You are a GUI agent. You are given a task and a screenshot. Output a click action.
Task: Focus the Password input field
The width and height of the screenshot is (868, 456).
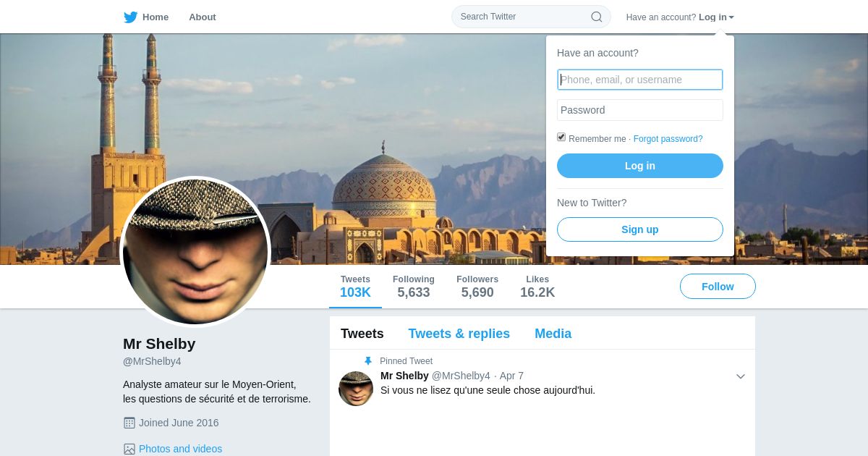point(640,110)
